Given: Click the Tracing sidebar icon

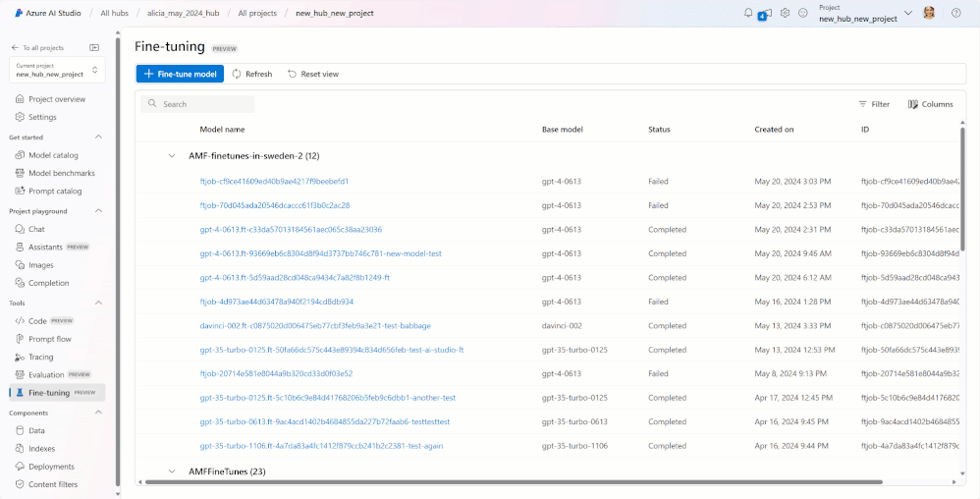Looking at the screenshot, I should (x=20, y=357).
